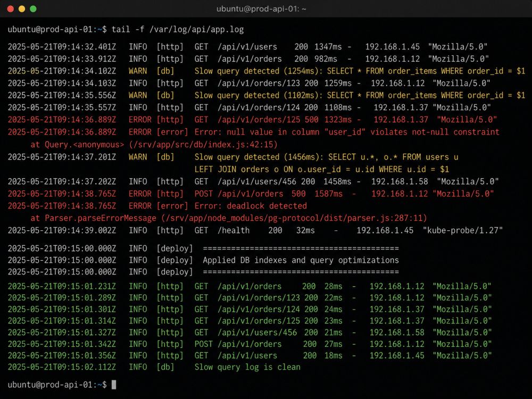This screenshot has height=399, width=532.
Task: Click the IP '192.168.1.58' in the 1458ms line
Action: click(400, 181)
